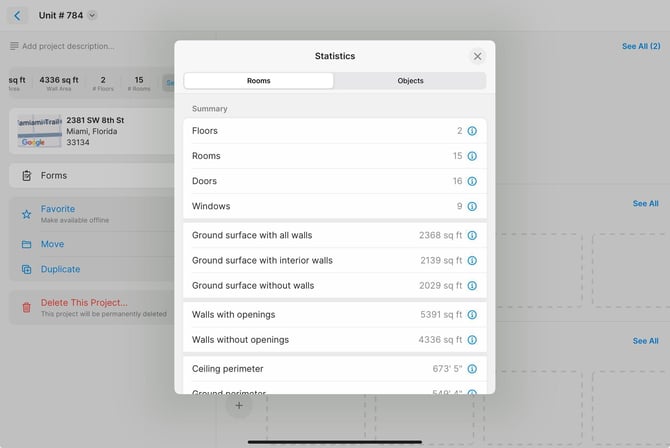Select Move project option
The width and height of the screenshot is (670, 448).
click(91, 244)
